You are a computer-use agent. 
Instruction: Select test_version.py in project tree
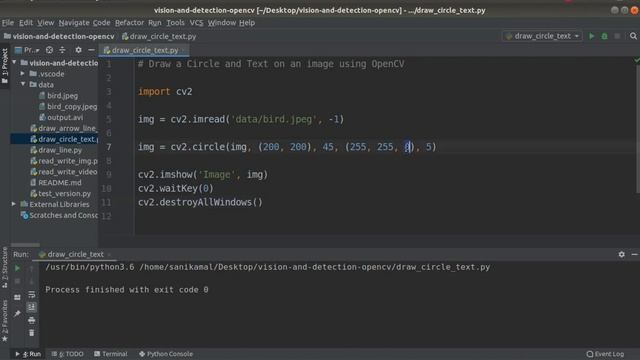point(60,193)
